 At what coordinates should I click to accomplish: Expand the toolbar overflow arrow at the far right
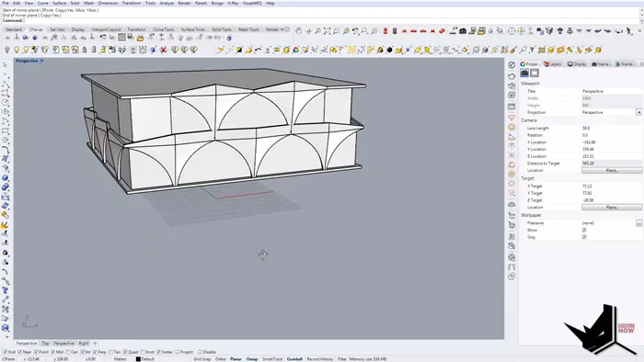[640, 31]
